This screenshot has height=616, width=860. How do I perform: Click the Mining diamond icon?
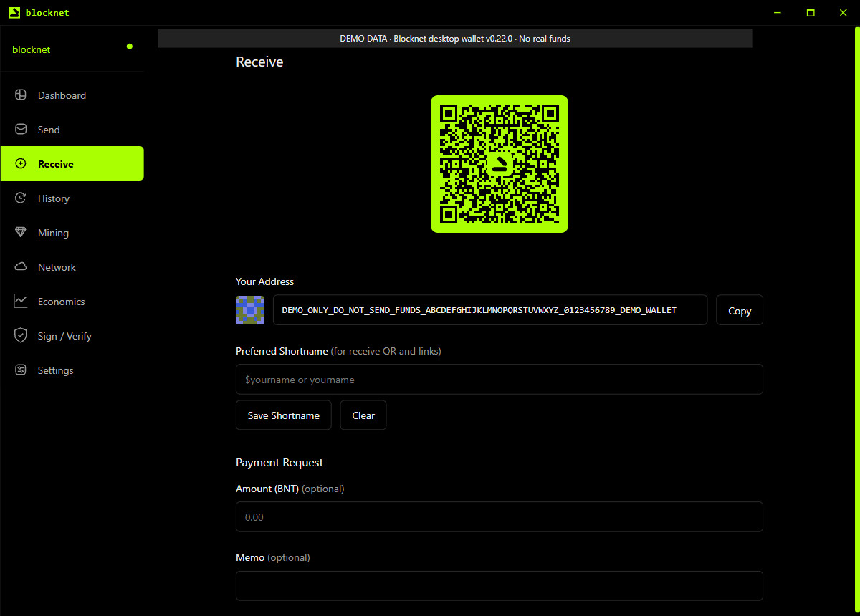[21, 233]
